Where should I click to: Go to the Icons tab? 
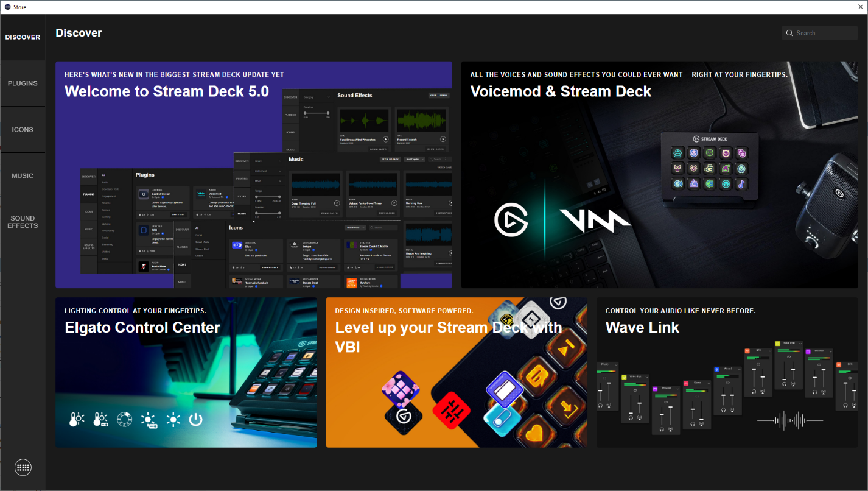click(23, 130)
